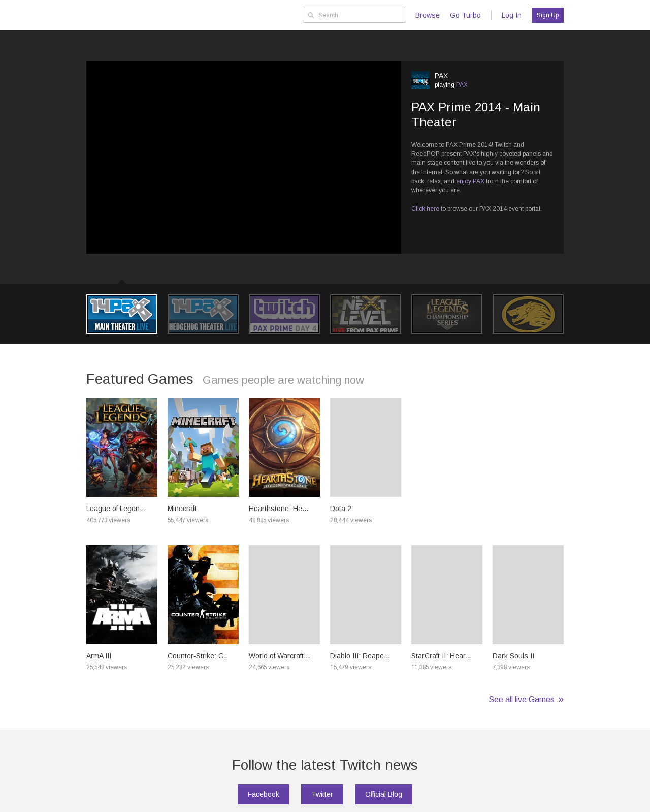Click the 'ArmA III' title text
Image resolution: width=650 pixels, height=812 pixels.
click(99, 656)
